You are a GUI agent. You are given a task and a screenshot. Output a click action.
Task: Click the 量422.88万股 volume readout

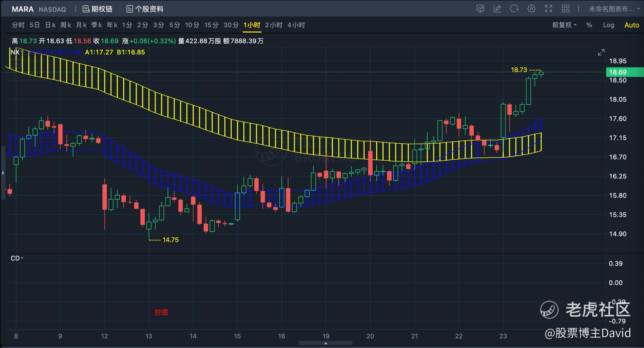pyautogui.click(x=200, y=41)
